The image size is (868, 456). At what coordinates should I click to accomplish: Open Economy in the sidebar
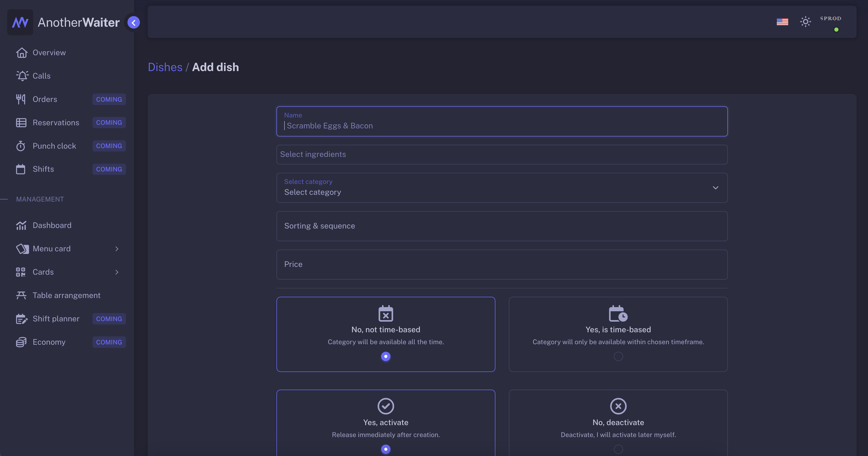coord(49,342)
